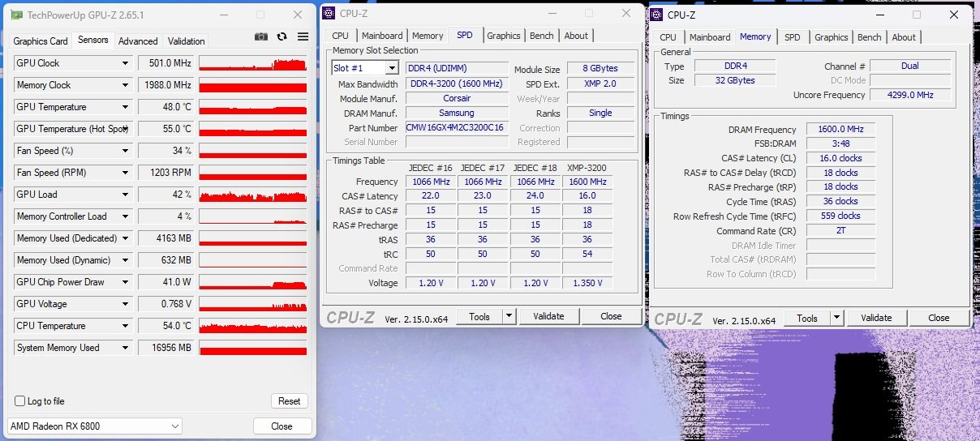Open the System Memory Used dropdown
The width and height of the screenshot is (980, 441).
coord(125,348)
